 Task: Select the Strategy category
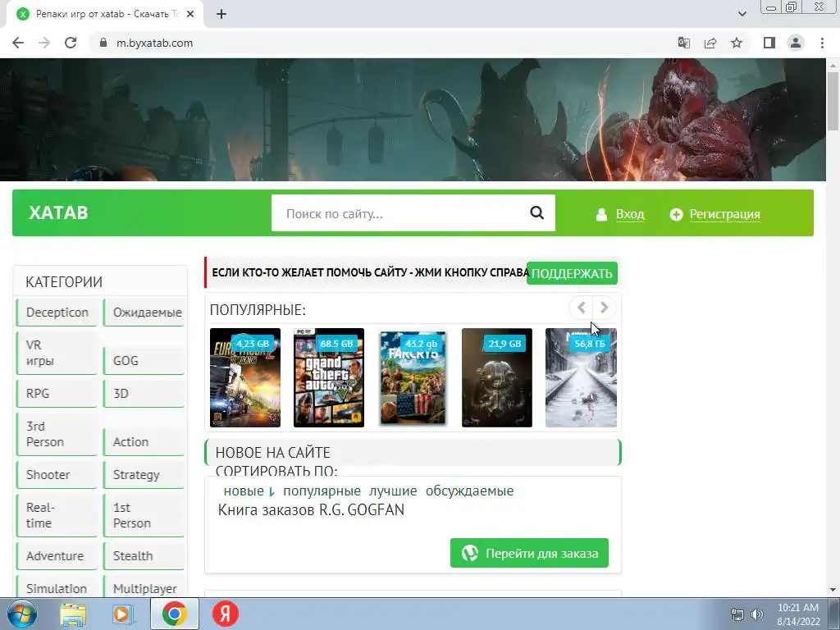[x=144, y=475]
